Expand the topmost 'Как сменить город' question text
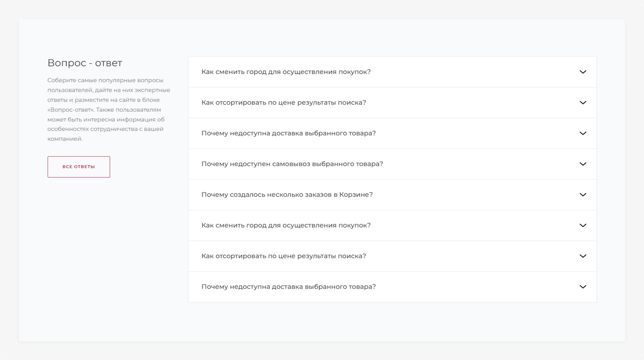This screenshot has height=360, width=644. pyautogui.click(x=286, y=72)
